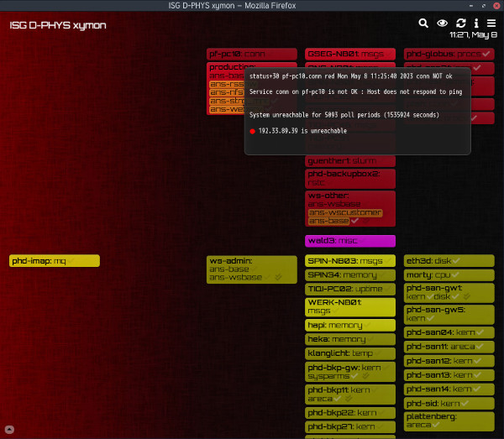Click double-check icon in phd-bkp11 tile
Viewport: 504px width, 439px height.
click(349, 399)
